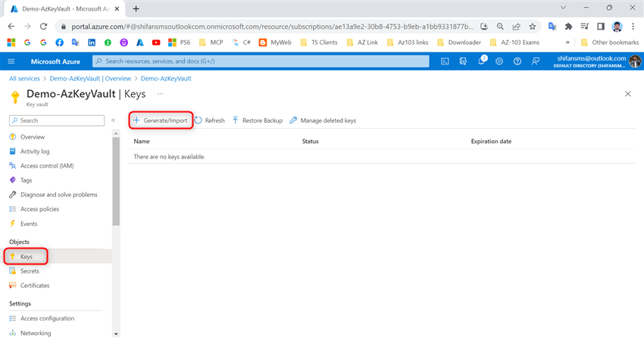The width and height of the screenshot is (644, 338).
Task: Open AZ-103 Exams bookmark folder
Action: 514,42
